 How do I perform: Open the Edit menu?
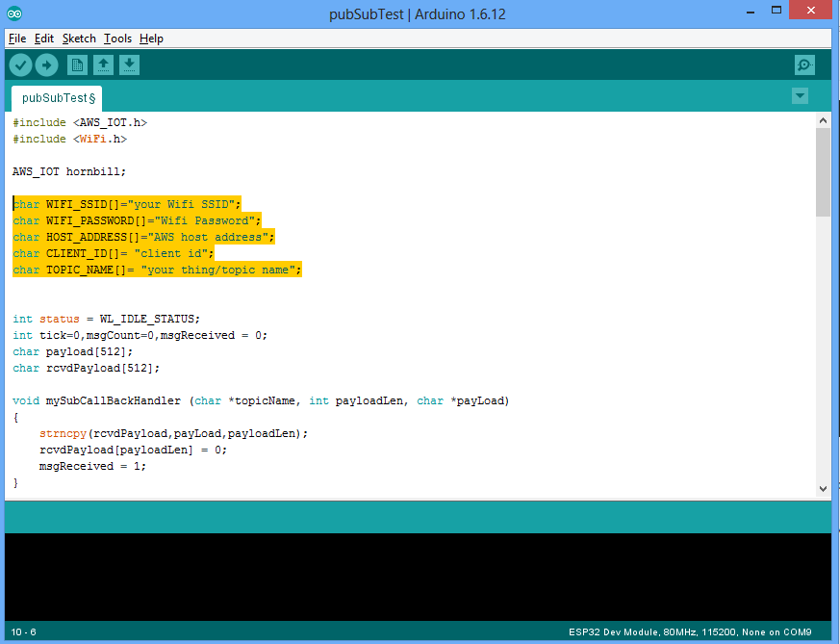coord(44,39)
